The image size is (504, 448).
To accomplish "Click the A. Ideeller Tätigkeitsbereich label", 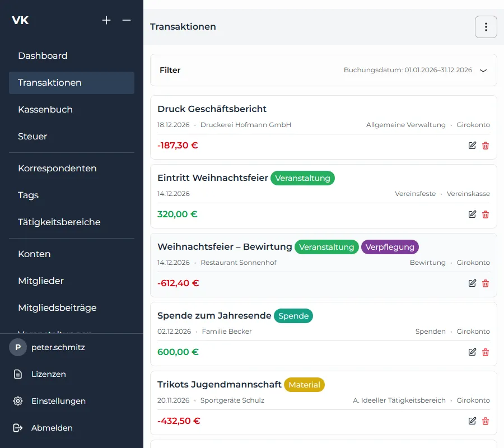I will click(x=399, y=400).
